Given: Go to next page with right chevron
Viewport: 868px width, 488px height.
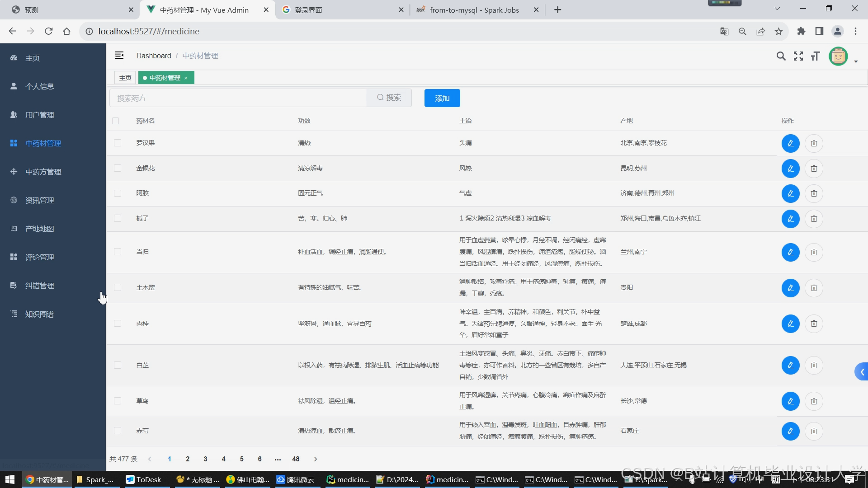Looking at the screenshot, I should coord(316,459).
